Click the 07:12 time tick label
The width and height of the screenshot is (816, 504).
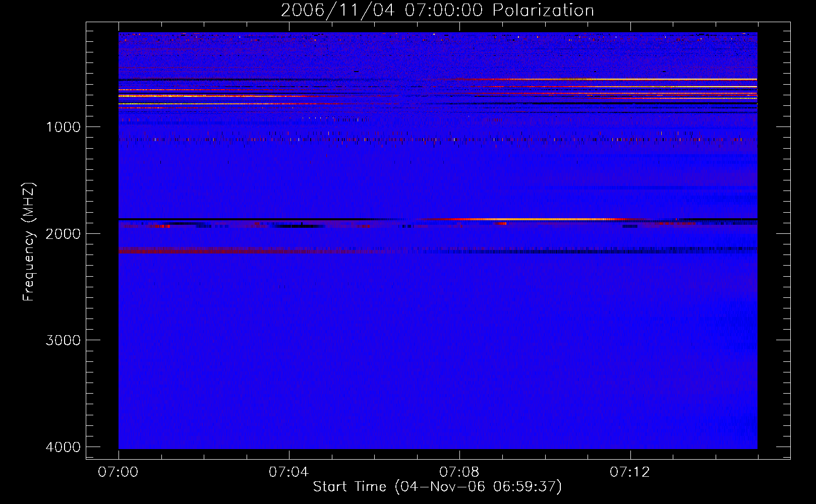[x=630, y=472]
